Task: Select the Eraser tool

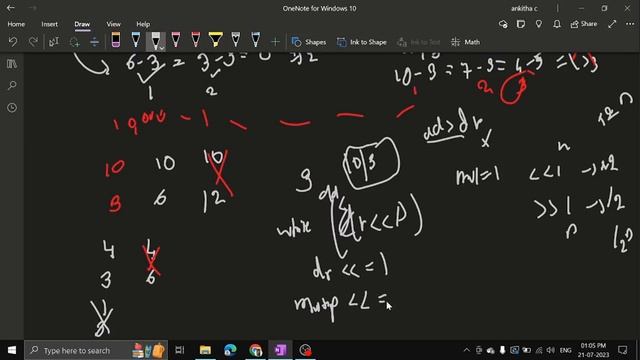Action: [x=116, y=40]
